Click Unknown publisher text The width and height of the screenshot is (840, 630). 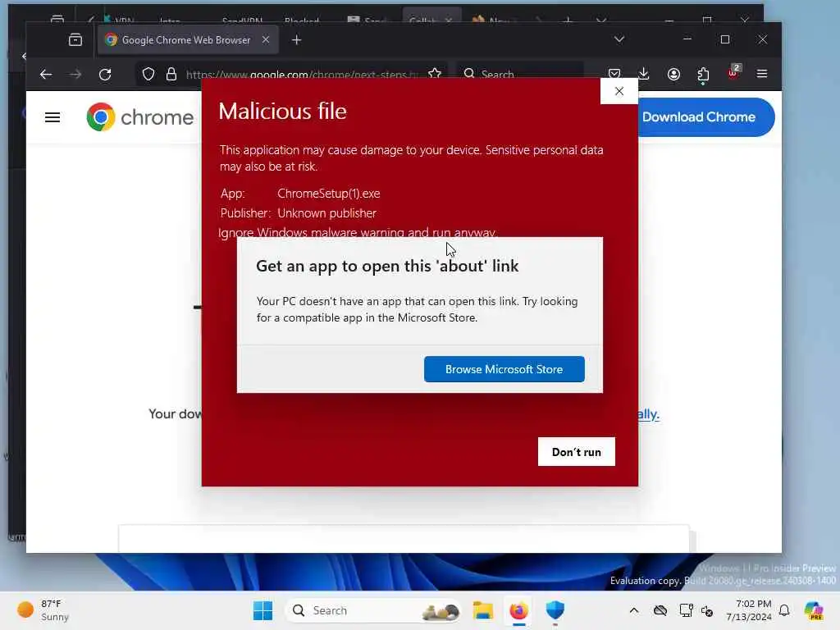326,213
